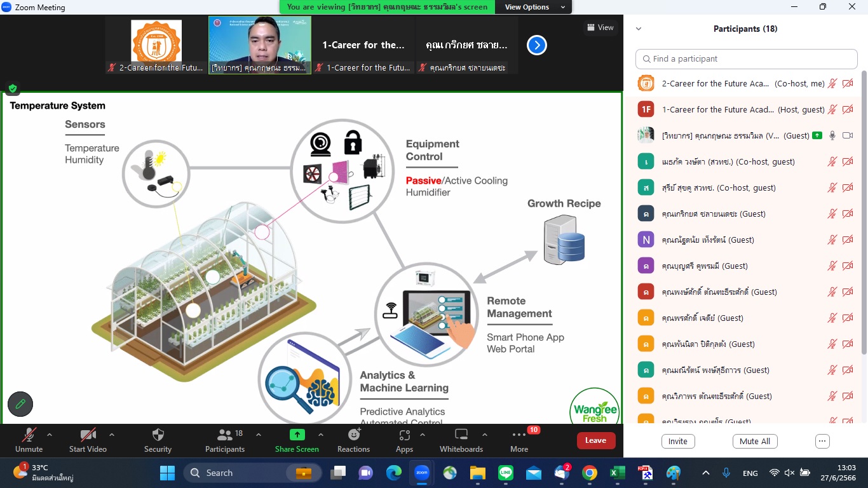Open the Reactions emoji panel
The image size is (868, 488).
[x=353, y=435]
